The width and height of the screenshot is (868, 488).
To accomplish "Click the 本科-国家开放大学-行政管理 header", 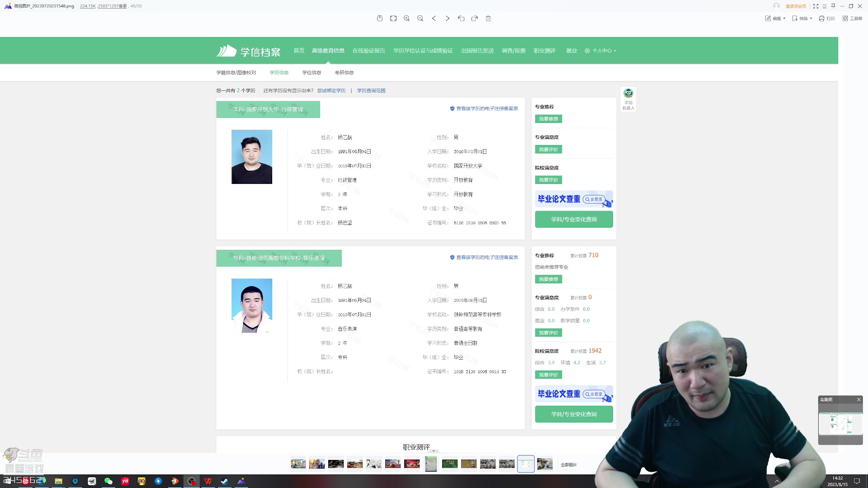I will 268,109.
